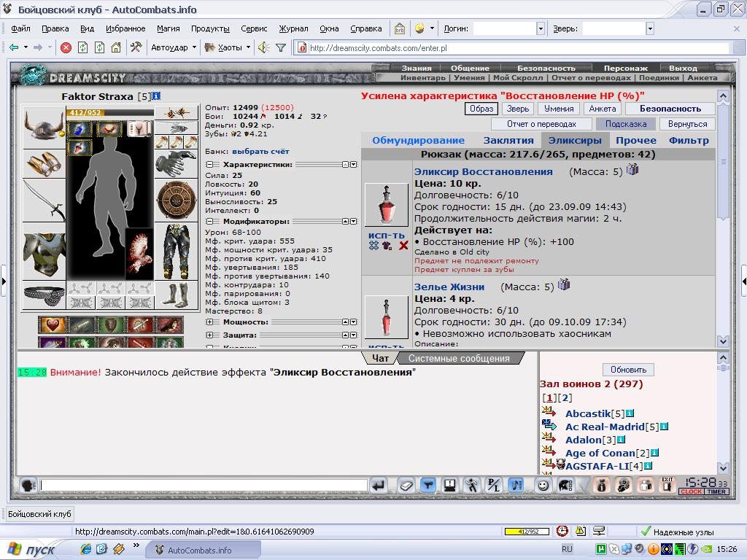Screen dimensions: 747x560
Task: Switch the clock display to TIMER mode
Action: (x=716, y=492)
